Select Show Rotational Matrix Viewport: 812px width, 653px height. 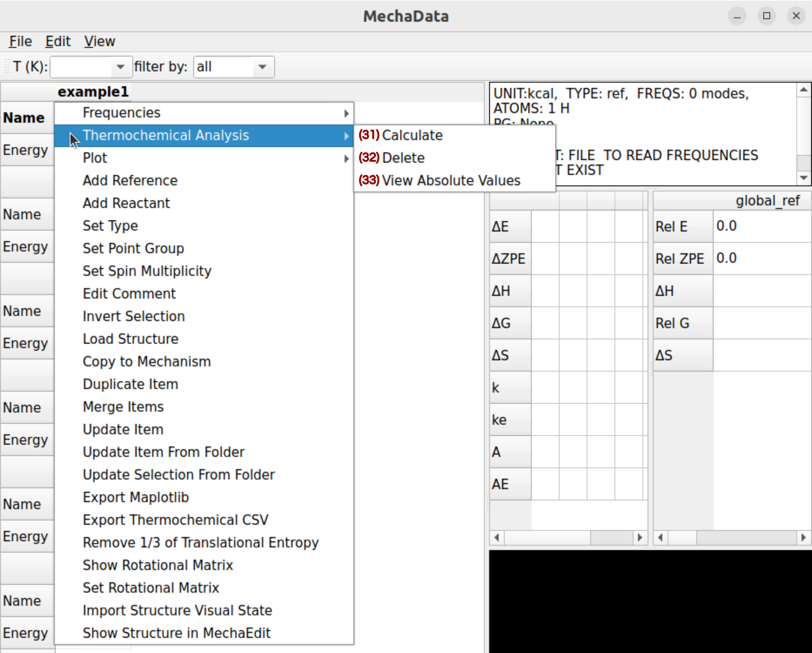(204, 565)
